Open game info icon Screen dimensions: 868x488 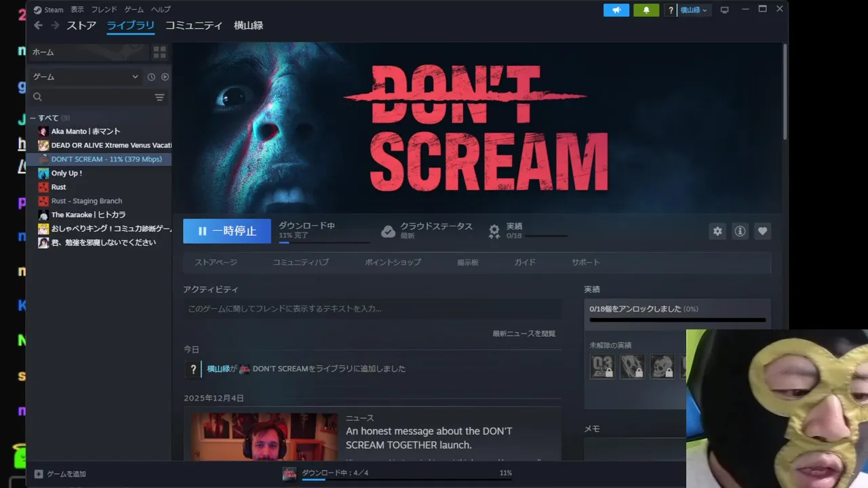click(x=740, y=231)
